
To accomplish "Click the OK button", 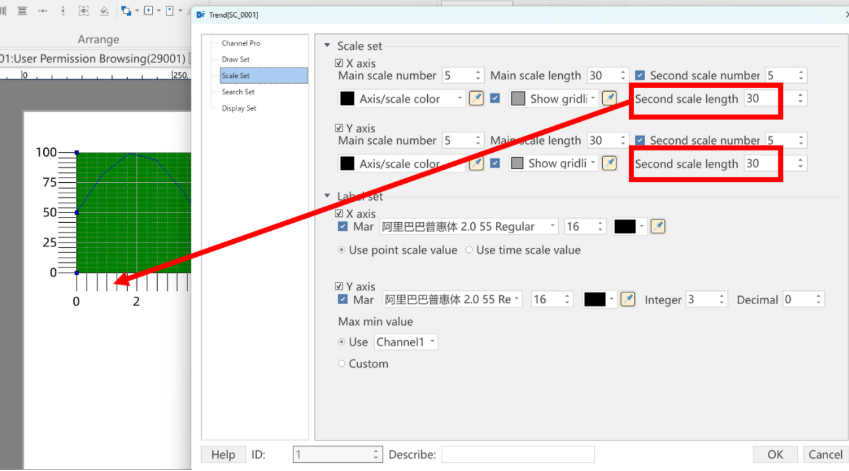I will click(775, 454).
